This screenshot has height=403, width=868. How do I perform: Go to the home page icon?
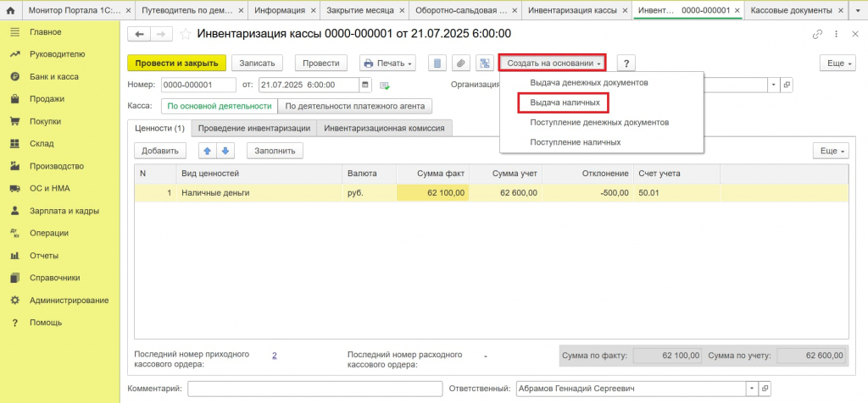coord(10,10)
